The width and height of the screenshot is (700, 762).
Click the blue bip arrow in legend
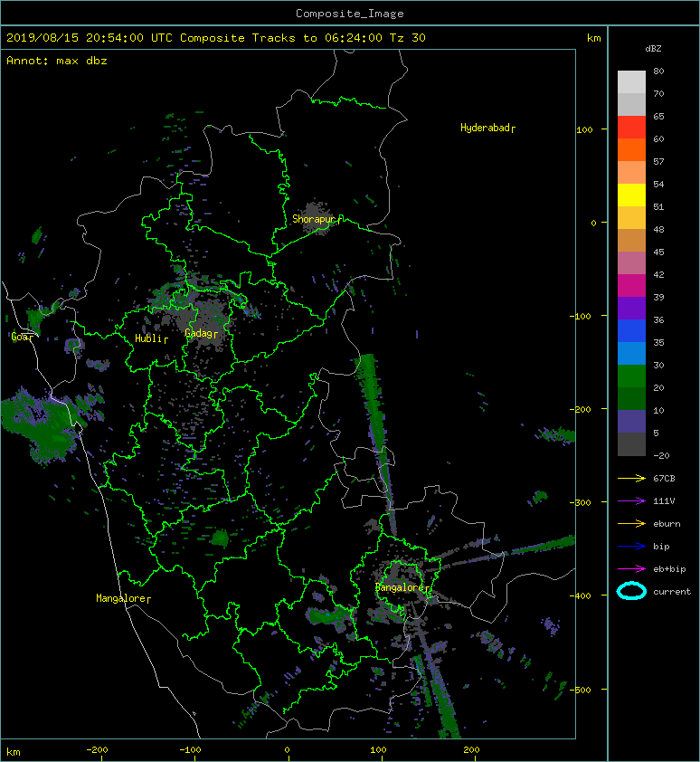pos(631,547)
